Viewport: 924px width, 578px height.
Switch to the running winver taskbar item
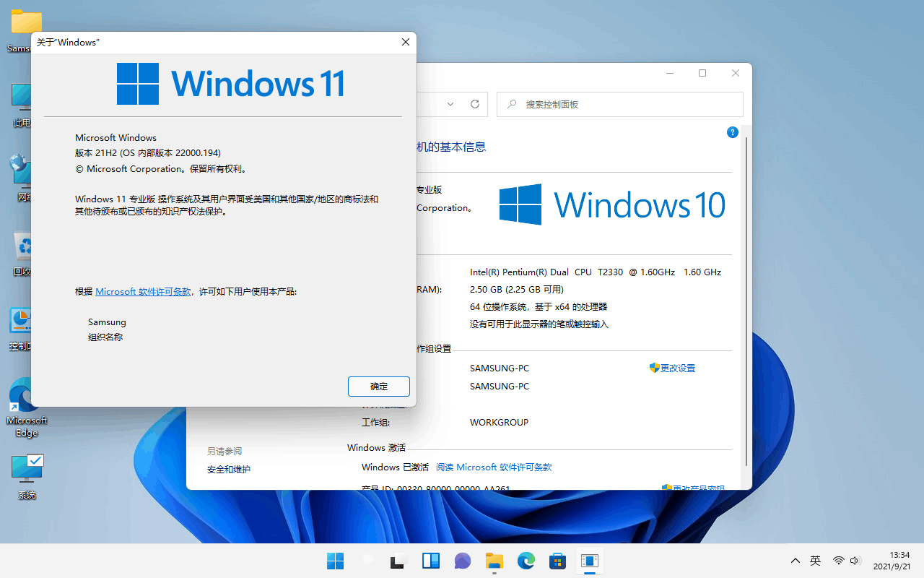click(x=590, y=561)
